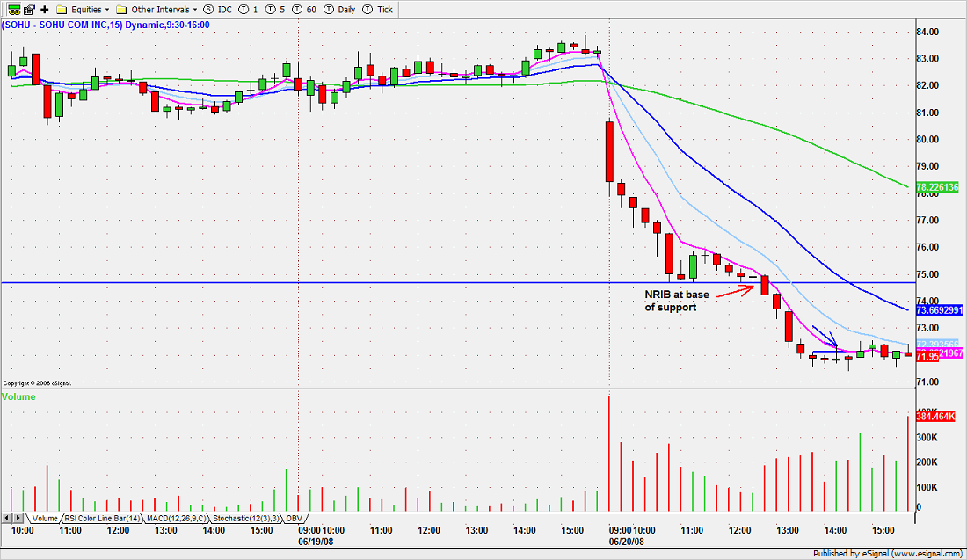Click the green 78.226136 price label
This screenshot has height=560, width=967.
point(937,187)
